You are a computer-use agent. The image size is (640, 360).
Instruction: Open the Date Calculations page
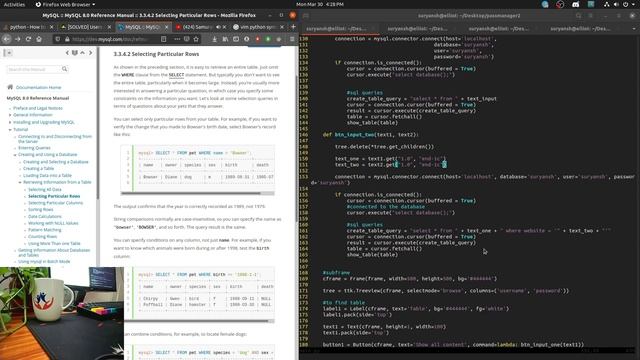[45, 216]
